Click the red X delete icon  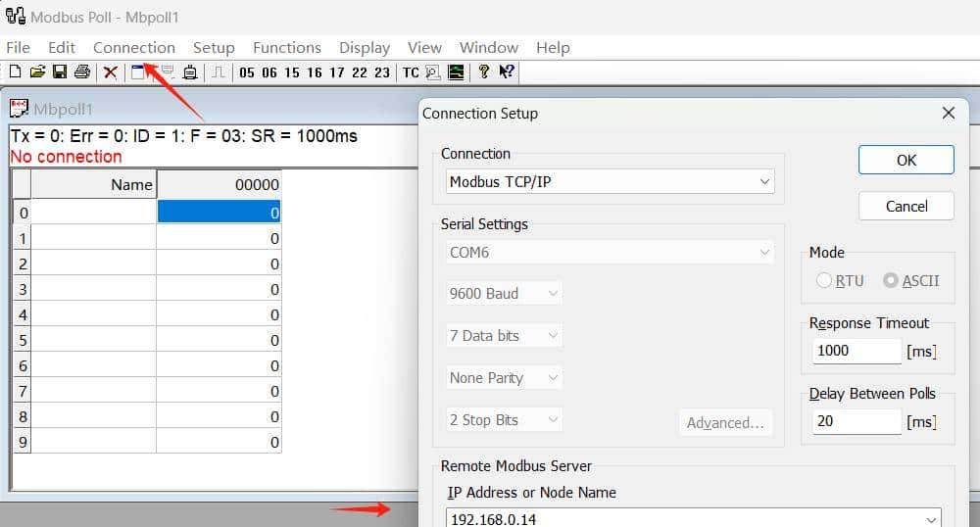pyautogui.click(x=111, y=72)
